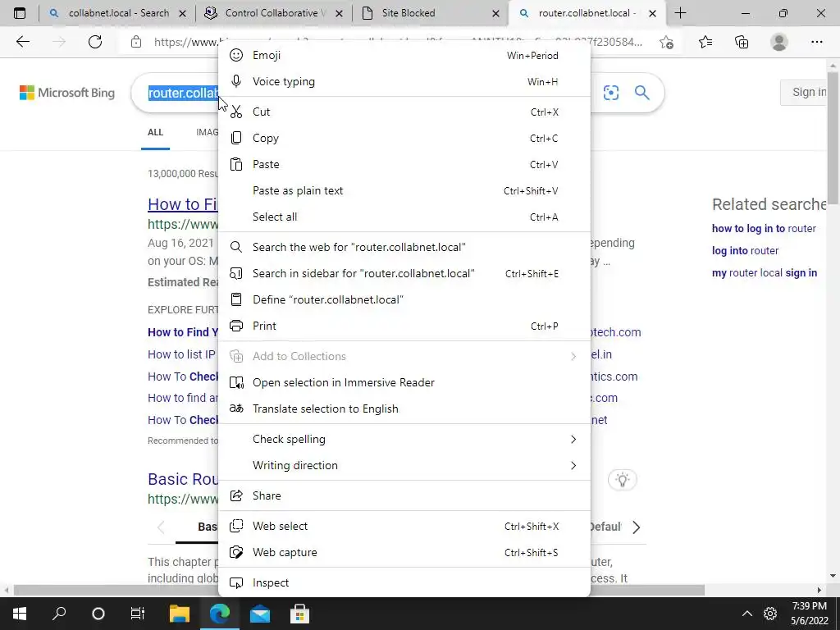View site information lock icon
The width and height of the screenshot is (840, 630).
pyautogui.click(x=136, y=42)
